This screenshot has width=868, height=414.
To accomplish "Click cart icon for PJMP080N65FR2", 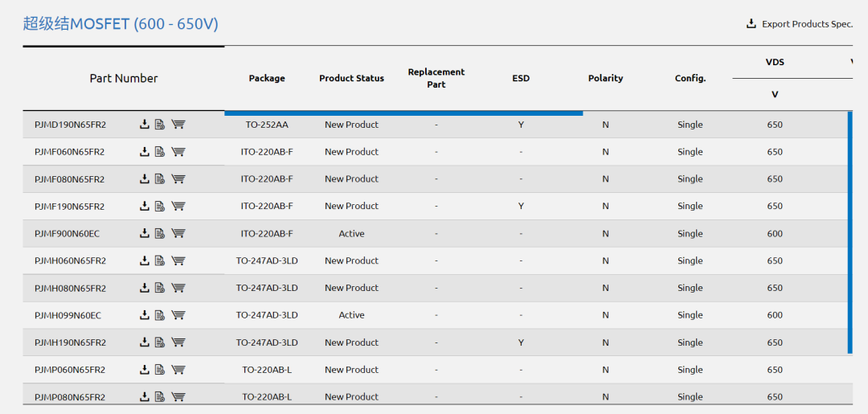I will pos(178,397).
